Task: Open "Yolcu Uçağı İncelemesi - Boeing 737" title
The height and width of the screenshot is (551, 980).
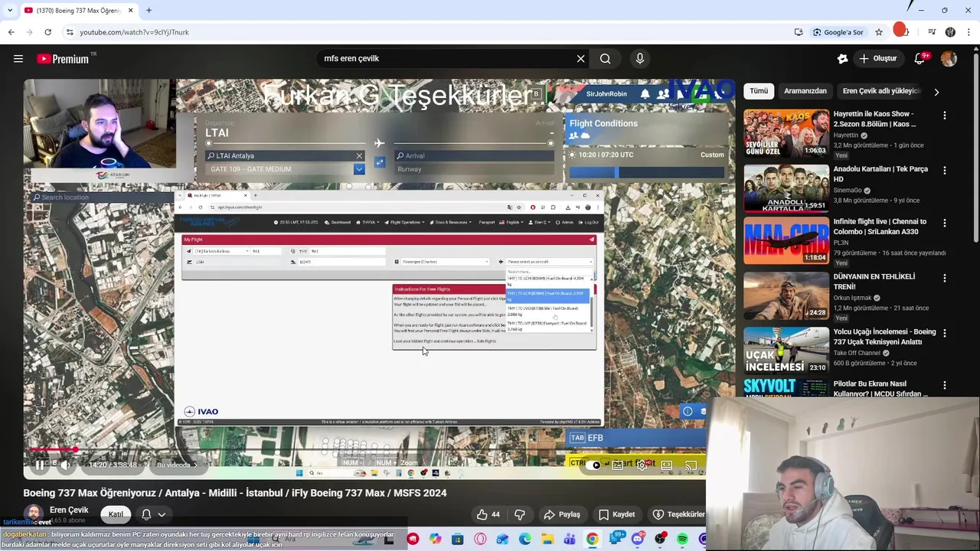Action: [x=884, y=337]
